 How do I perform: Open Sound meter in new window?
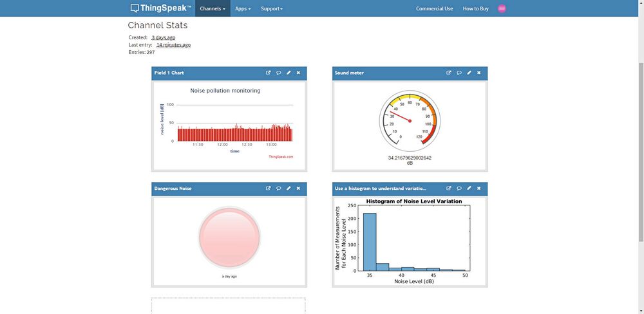point(449,73)
